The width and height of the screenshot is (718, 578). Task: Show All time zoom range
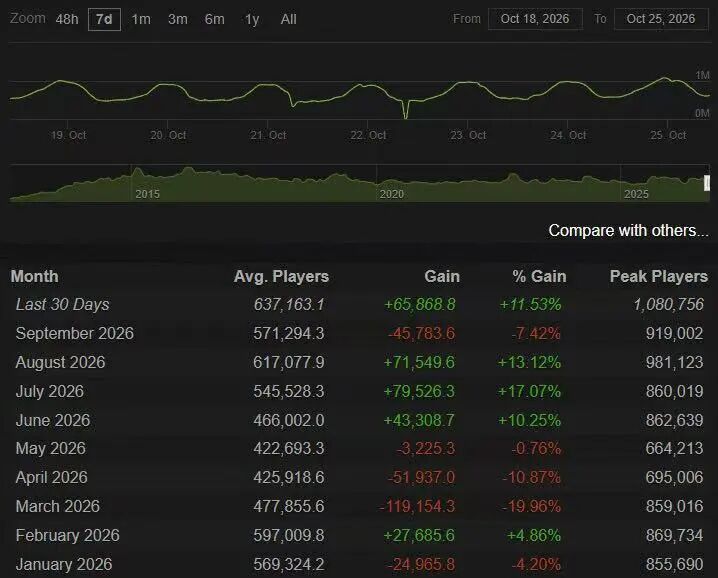[x=288, y=19]
